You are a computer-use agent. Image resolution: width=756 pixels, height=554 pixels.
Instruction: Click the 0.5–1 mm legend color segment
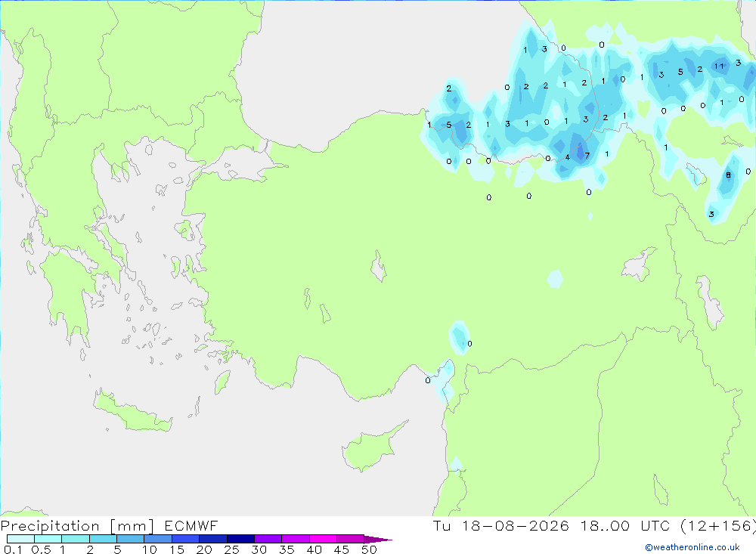coord(48,539)
